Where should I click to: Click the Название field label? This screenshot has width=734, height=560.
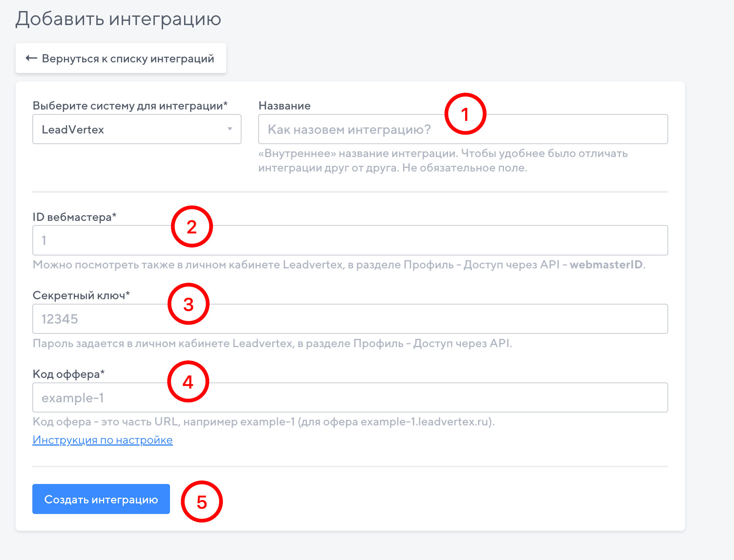coord(284,106)
